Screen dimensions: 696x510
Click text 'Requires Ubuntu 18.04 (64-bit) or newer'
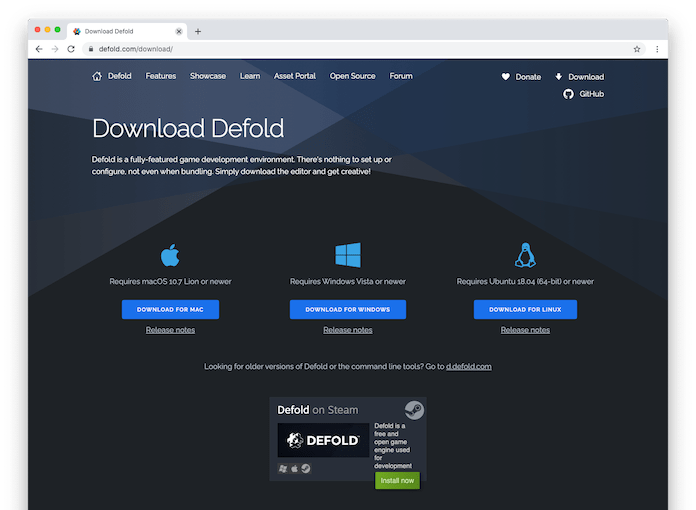coord(525,281)
